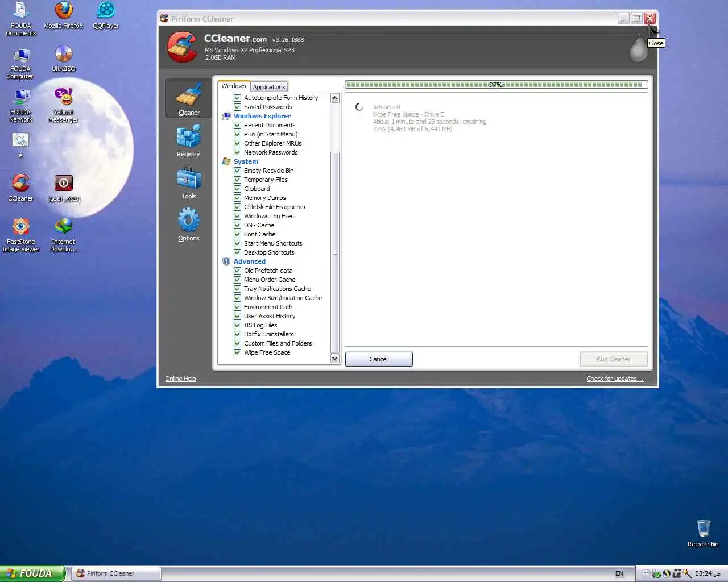Image resolution: width=728 pixels, height=582 pixels.
Task: Select Windows Explorer category heading
Action: 262,116
